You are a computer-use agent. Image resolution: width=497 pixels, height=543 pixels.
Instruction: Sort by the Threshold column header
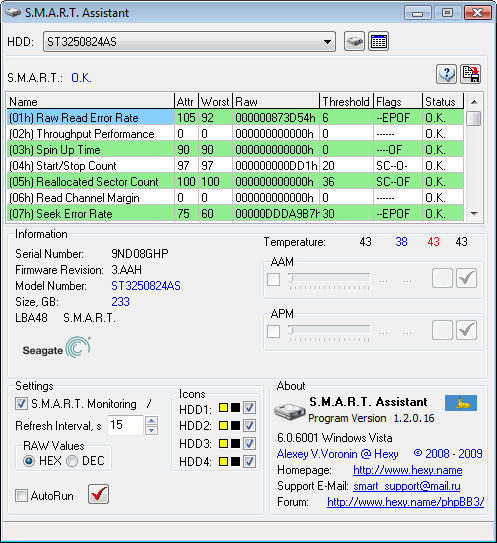point(346,102)
